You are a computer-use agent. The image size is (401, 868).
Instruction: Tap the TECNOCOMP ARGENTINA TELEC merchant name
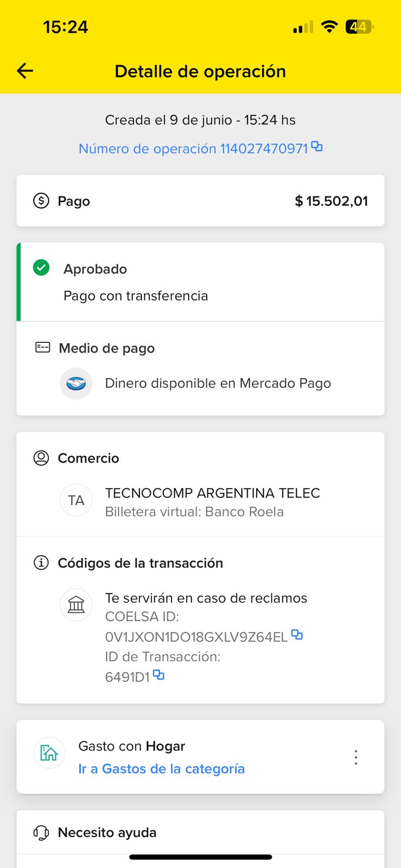[212, 493]
